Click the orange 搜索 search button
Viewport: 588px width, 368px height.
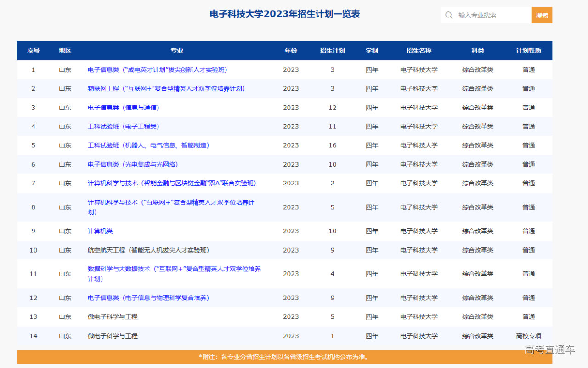pyautogui.click(x=542, y=15)
